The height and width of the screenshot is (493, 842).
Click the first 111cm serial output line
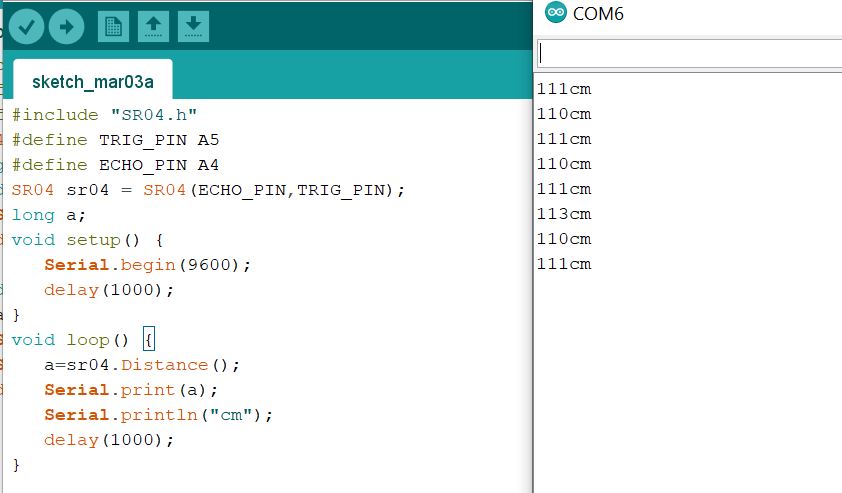coord(564,89)
